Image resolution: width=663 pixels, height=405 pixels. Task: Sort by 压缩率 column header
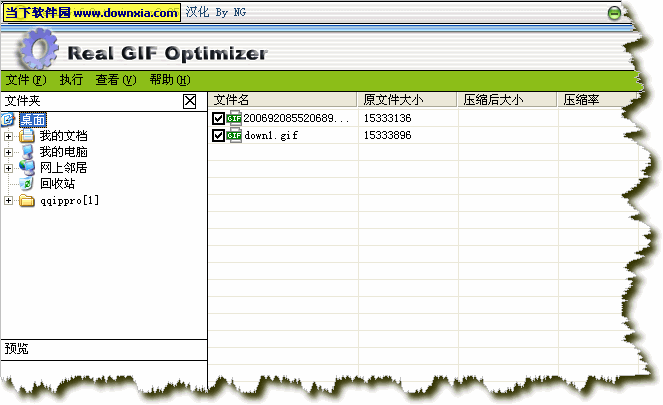596,100
